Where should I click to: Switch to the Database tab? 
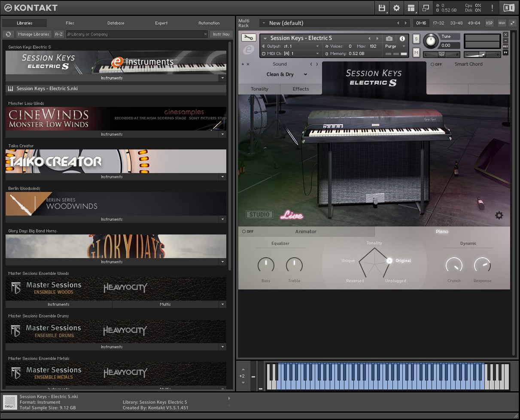[116, 23]
